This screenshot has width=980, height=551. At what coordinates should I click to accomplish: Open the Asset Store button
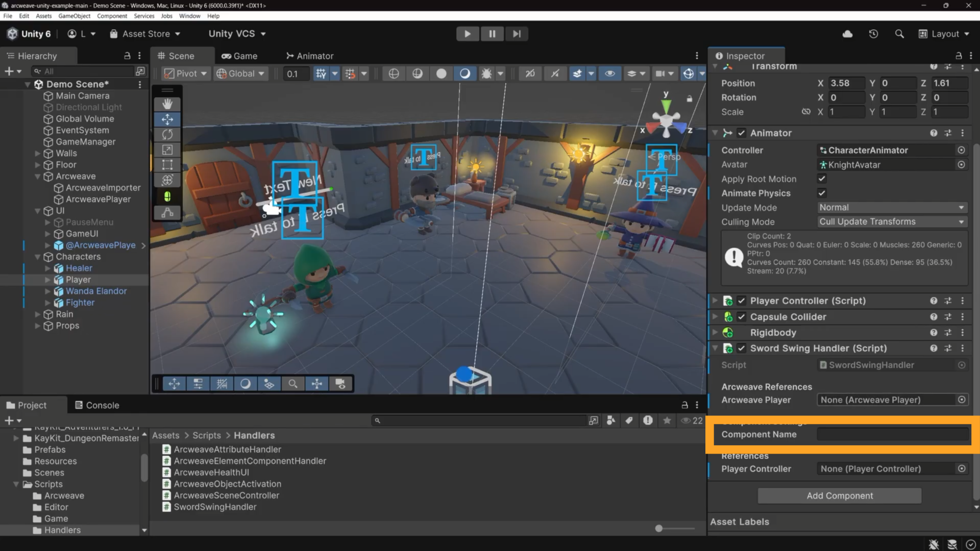tap(145, 34)
